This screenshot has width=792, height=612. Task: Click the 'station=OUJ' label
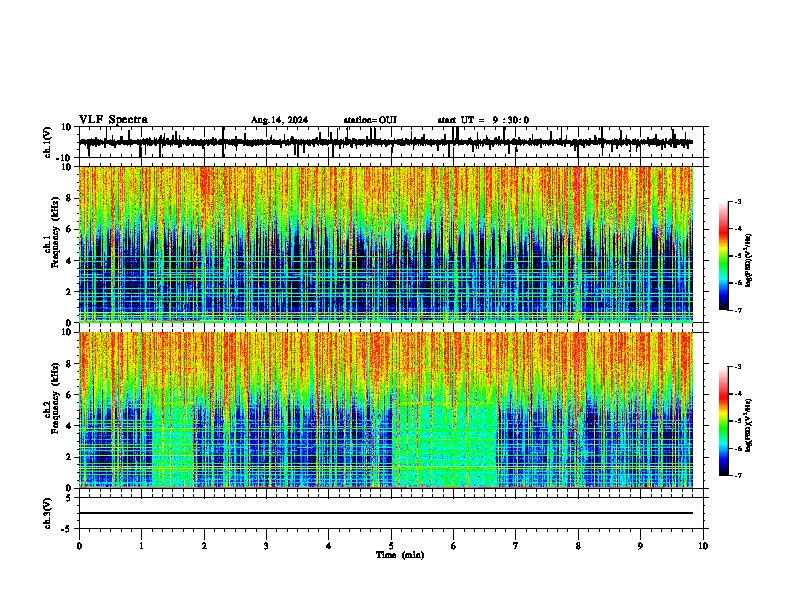[370, 120]
